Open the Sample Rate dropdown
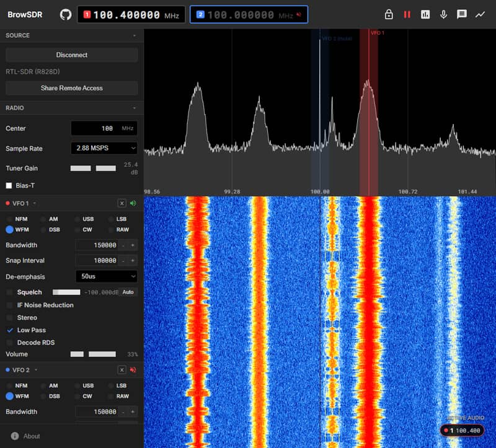Viewport: 496px width, 448px height. tap(104, 148)
